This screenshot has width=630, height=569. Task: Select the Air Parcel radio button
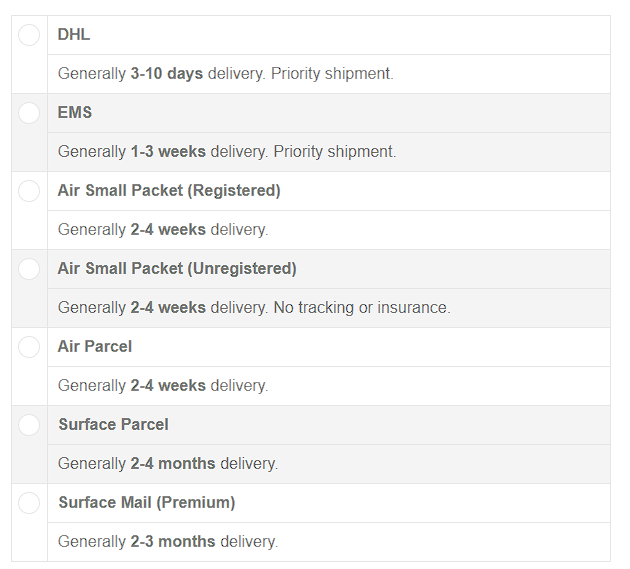point(29,347)
